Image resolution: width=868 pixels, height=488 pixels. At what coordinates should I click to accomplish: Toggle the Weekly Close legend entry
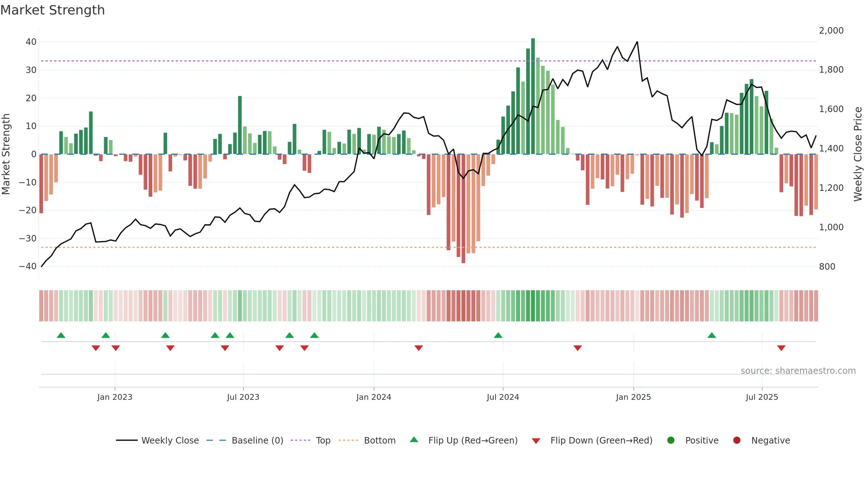tap(158, 440)
